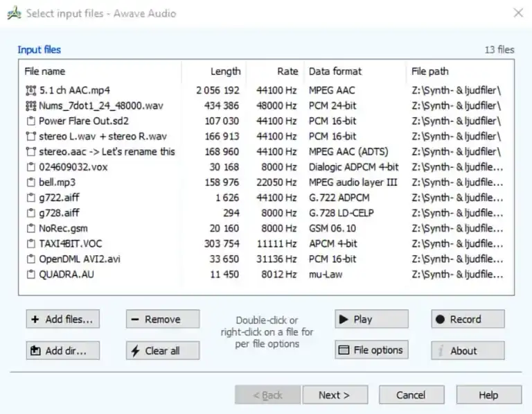Play the selected file
Viewport: 532px width, 414px height.
click(371, 319)
